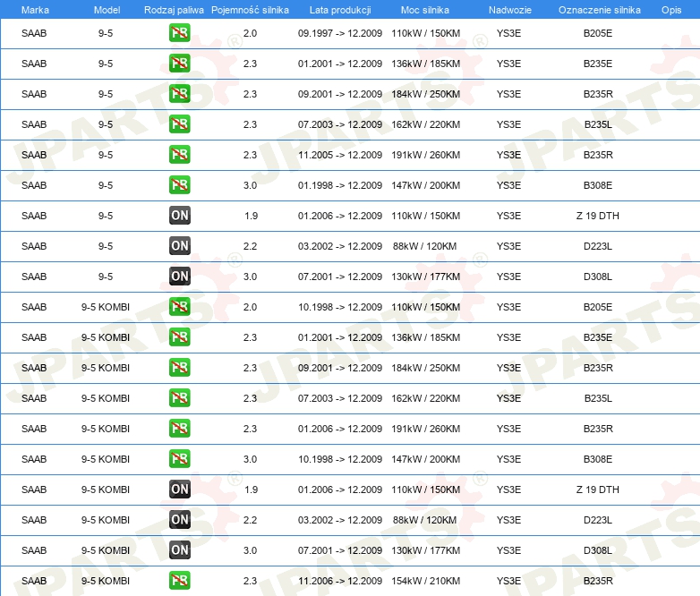Click the Nadwozie column header
This screenshot has width=700, height=596.
[510, 10]
